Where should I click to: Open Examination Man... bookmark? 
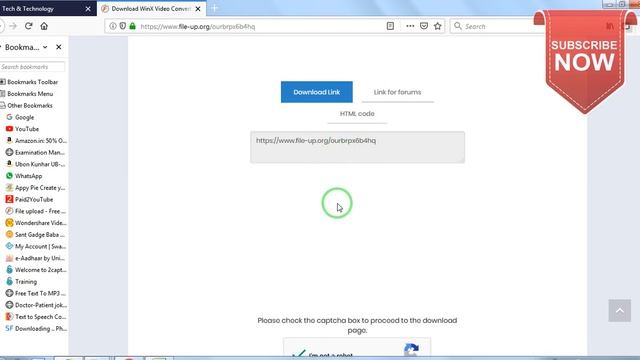[36, 152]
